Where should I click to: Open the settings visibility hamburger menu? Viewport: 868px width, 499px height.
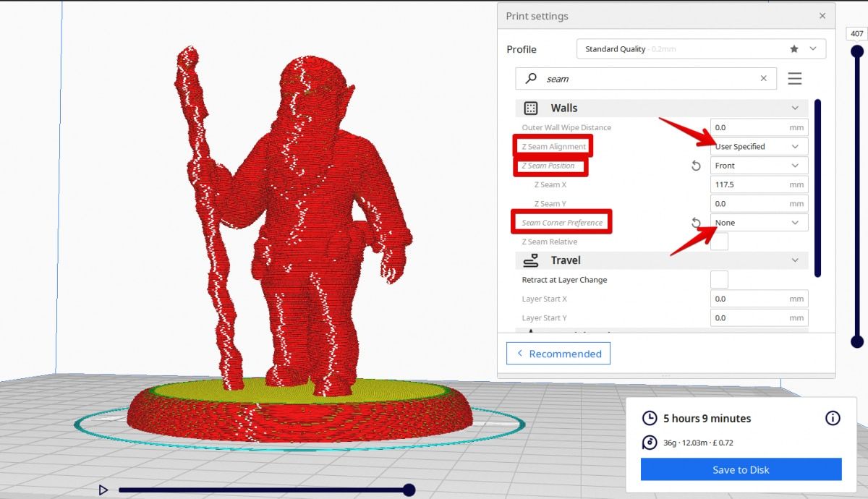pos(794,78)
